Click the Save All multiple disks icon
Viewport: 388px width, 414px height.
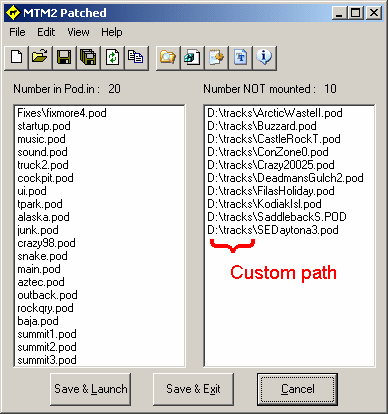tap(88, 58)
